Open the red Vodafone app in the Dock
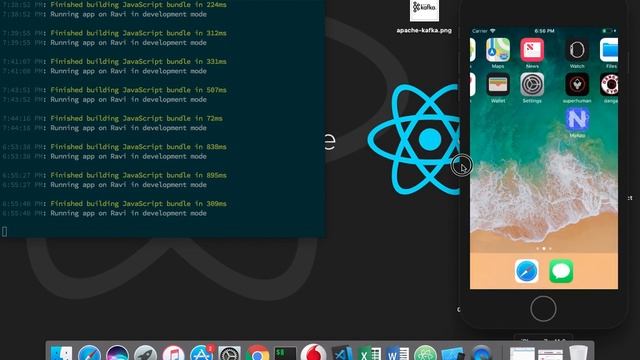 (x=313, y=353)
